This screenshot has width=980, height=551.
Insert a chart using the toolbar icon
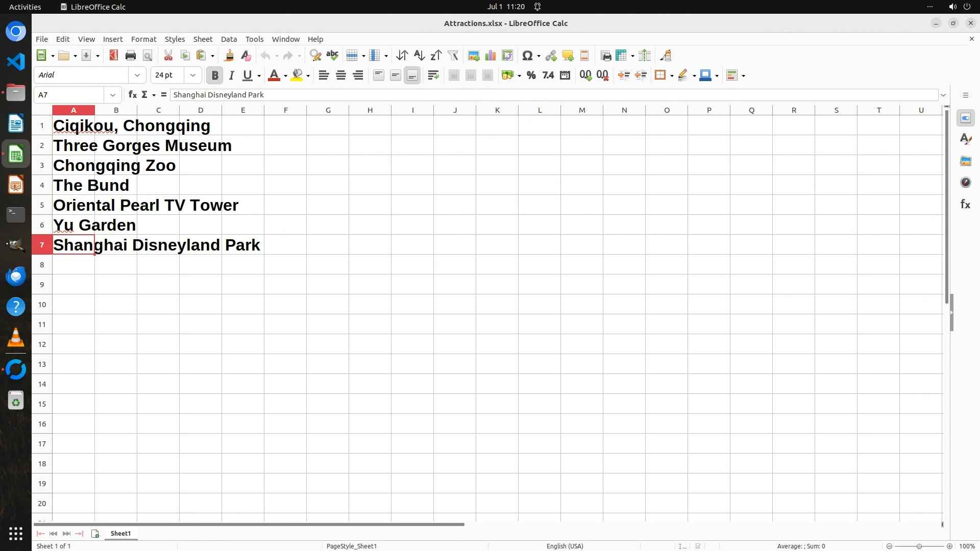click(491, 56)
